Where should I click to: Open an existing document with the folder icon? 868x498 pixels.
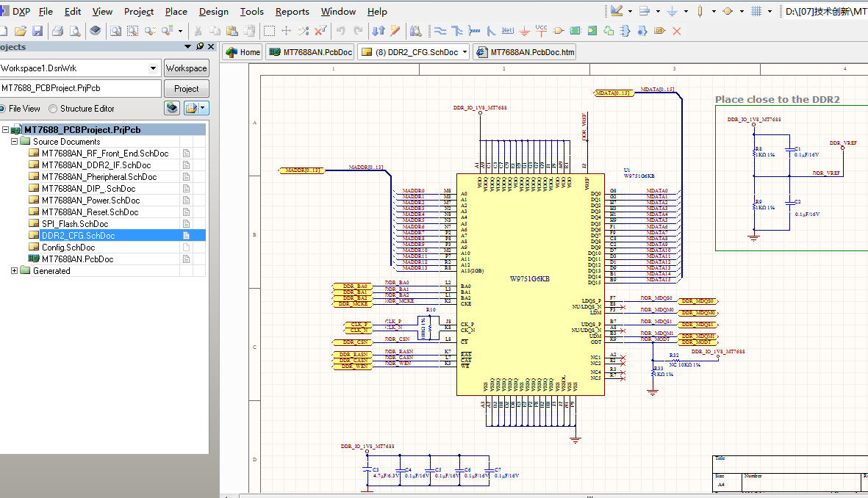21,31
